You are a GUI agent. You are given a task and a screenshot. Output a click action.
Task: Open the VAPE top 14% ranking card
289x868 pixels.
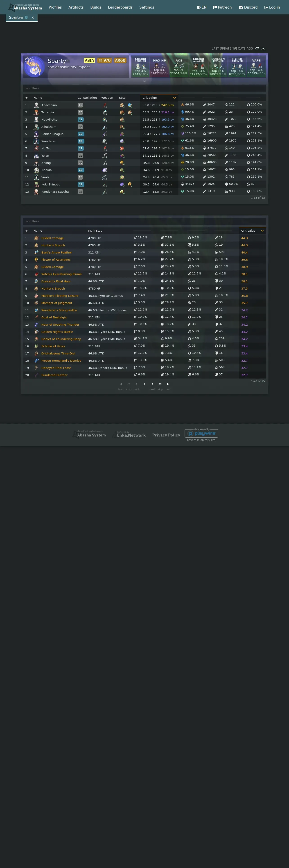(x=256, y=67)
